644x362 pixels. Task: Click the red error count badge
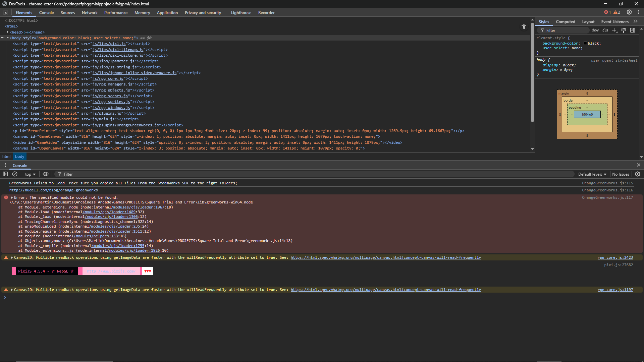click(x=607, y=12)
